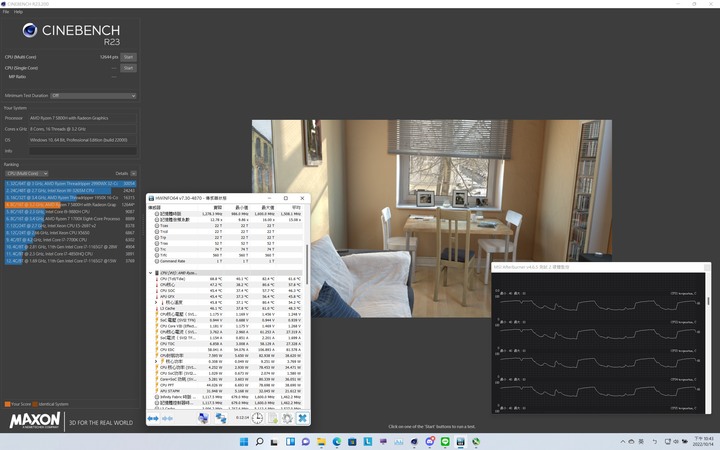Click the HWiNFO64 title bar app icon
Screen dimensions: 720x450
point(151,198)
